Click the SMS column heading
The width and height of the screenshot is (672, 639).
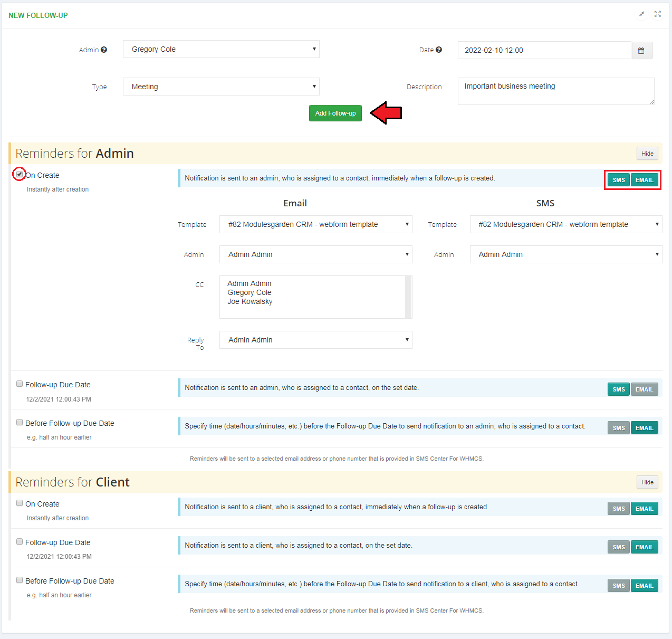[x=545, y=203]
